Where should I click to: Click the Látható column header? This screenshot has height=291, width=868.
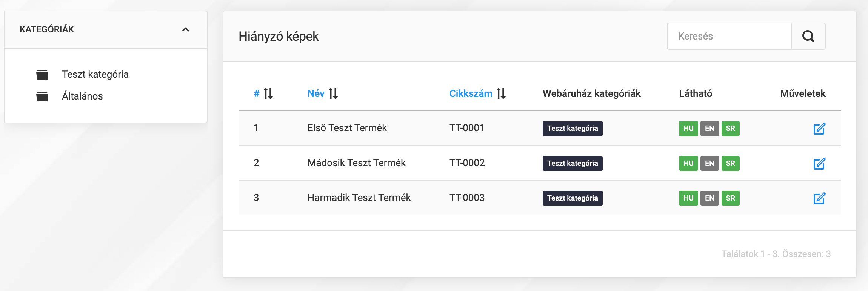(696, 93)
